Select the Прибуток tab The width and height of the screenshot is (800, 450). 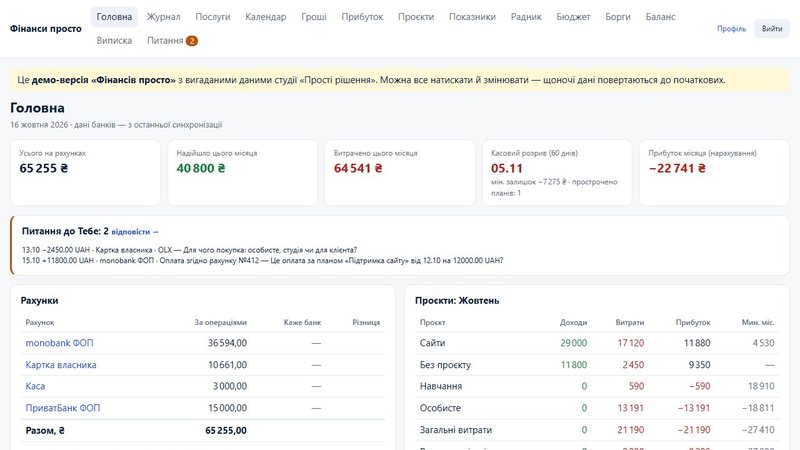(362, 17)
